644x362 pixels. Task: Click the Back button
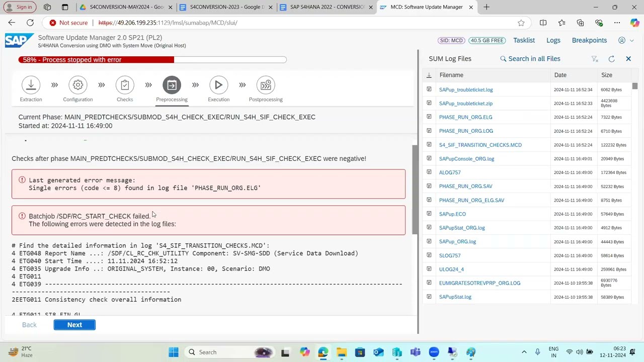[29, 325]
